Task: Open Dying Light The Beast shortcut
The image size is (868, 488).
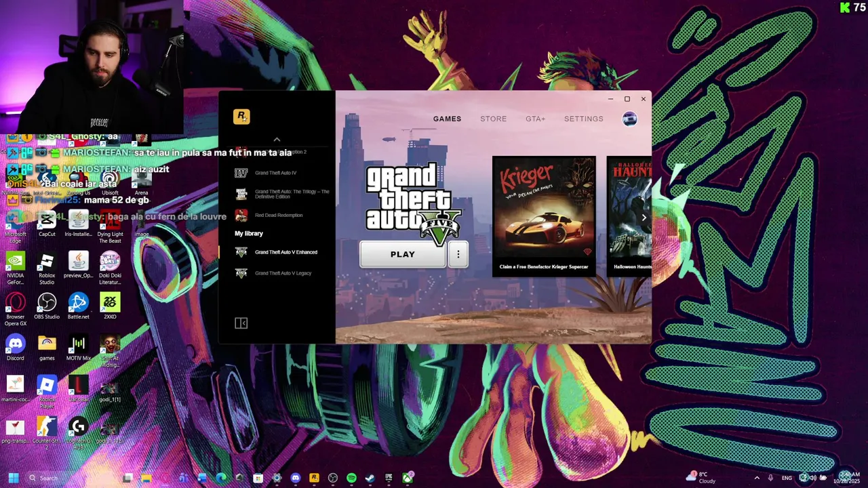Action: click(x=110, y=227)
